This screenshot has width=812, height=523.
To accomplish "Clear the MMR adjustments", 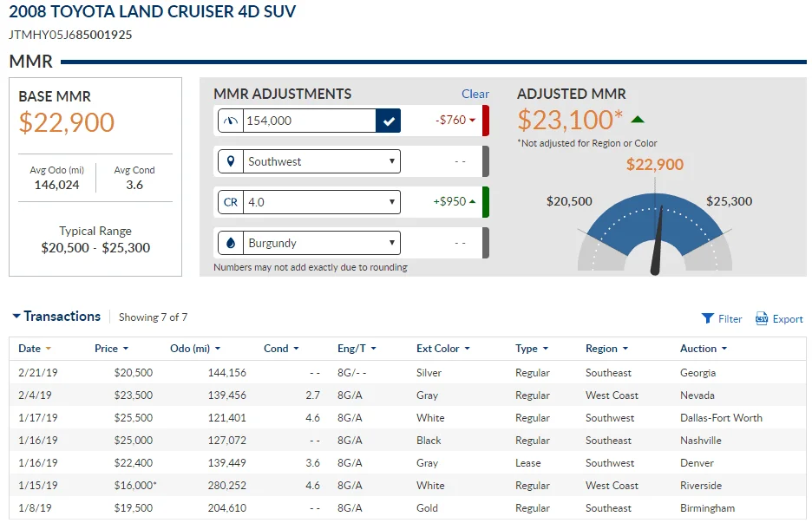I will (x=475, y=94).
